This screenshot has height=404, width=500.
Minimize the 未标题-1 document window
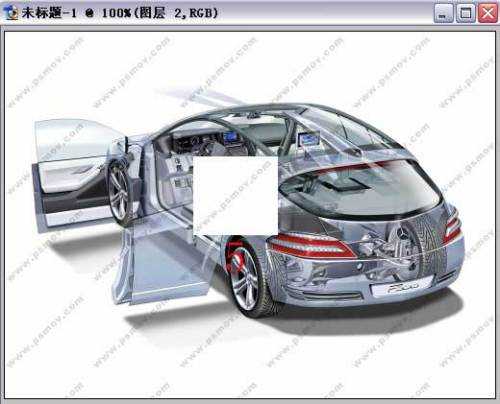[443, 14]
